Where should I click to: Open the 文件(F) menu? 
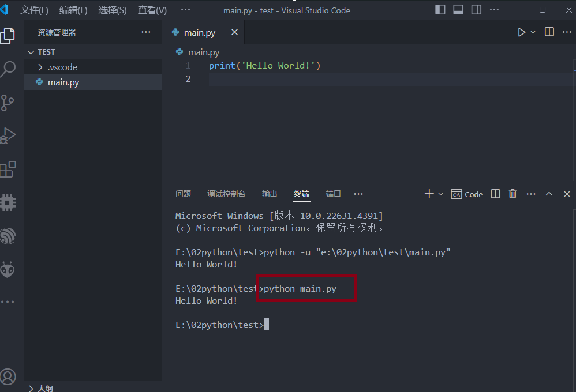click(35, 10)
